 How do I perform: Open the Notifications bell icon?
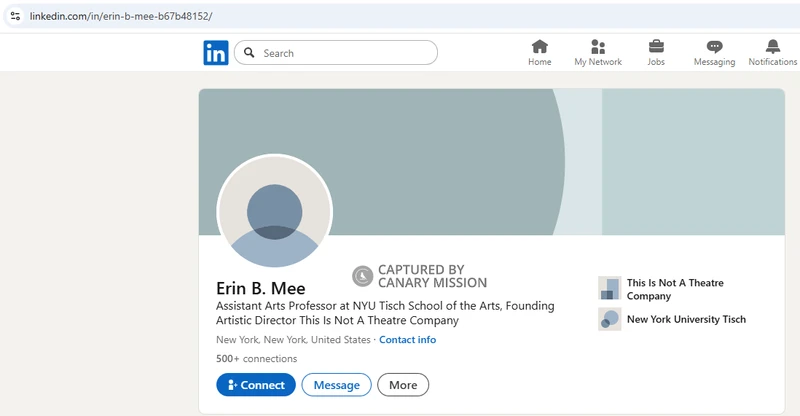[772, 46]
